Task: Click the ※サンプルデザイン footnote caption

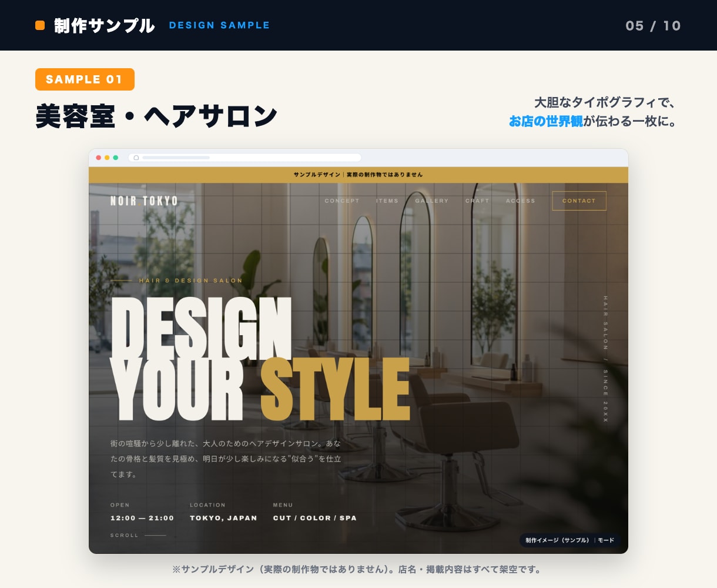Action: coord(357,569)
